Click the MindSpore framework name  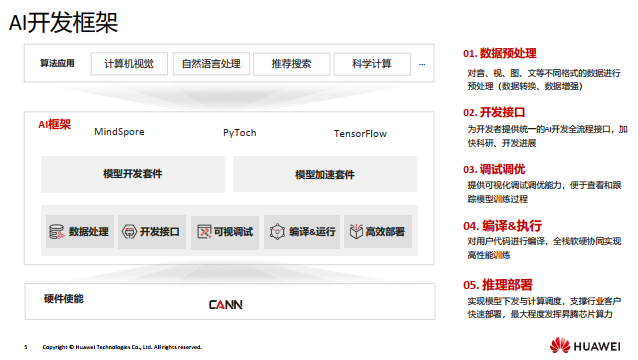pos(119,132)
